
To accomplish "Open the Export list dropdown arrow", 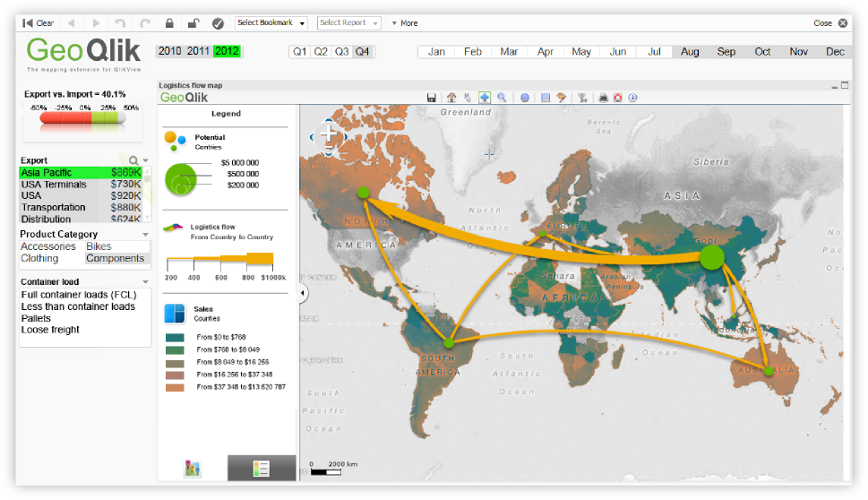I will [x=146, y=160].
